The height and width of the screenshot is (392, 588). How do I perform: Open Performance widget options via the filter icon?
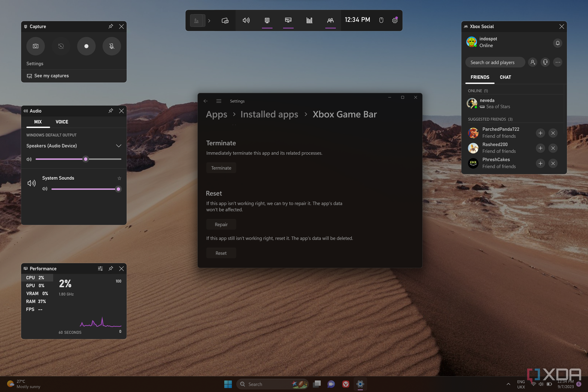100,269
